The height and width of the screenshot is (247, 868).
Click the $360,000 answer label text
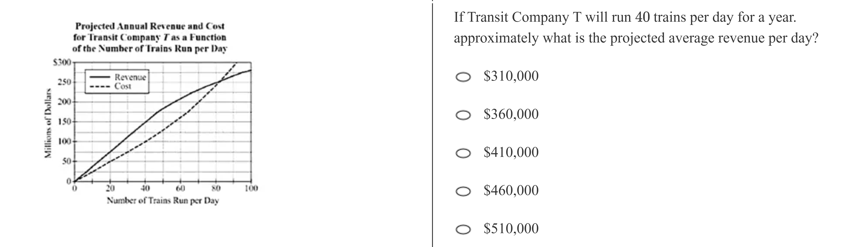coord(511,114)
